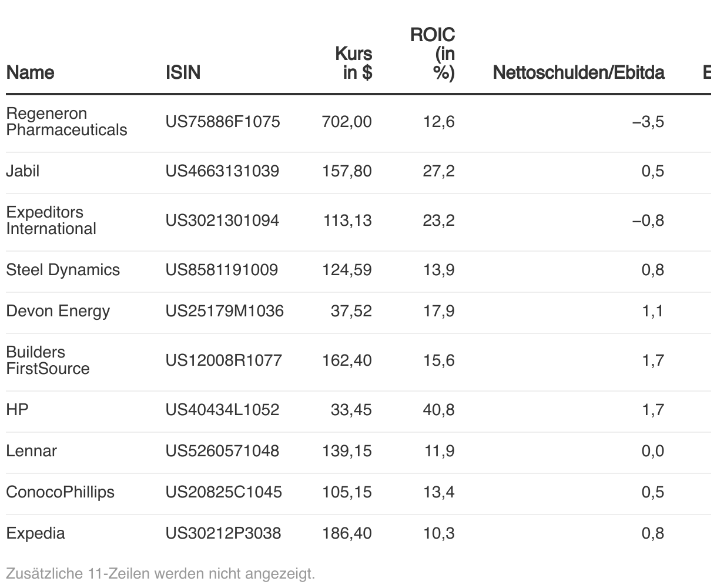717x588 pixels.
Task: Click the Kurs in $ column header
Action: (353, 63)
